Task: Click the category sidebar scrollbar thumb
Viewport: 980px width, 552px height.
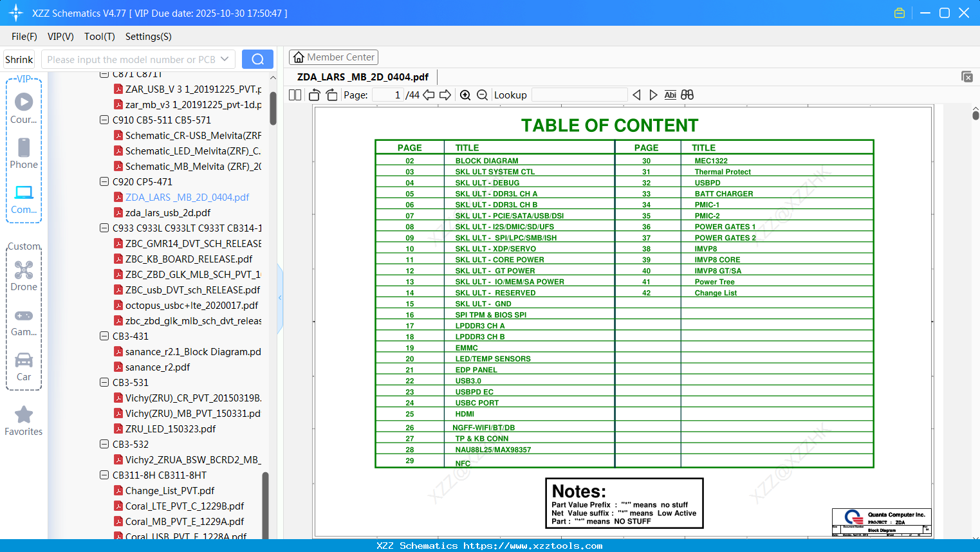Action: coord(265,506)
